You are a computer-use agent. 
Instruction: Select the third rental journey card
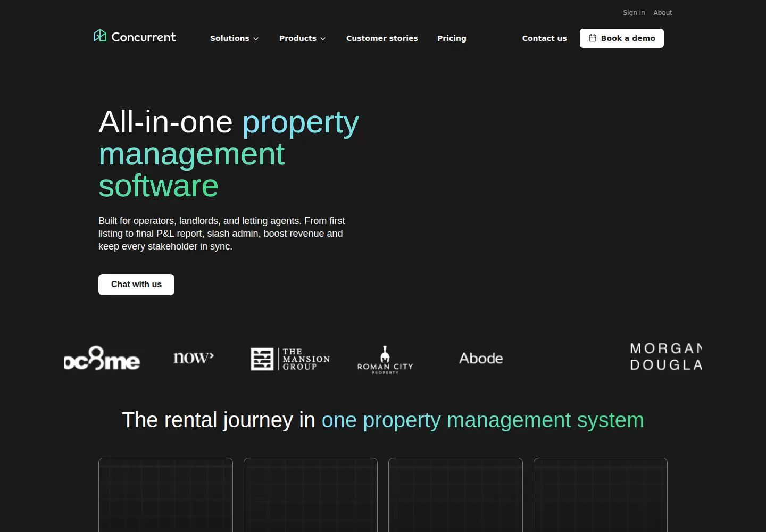(x=455, y=495)
